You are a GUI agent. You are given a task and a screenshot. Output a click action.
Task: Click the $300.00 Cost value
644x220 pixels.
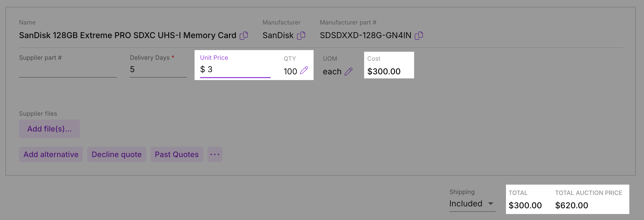[384, 71]
